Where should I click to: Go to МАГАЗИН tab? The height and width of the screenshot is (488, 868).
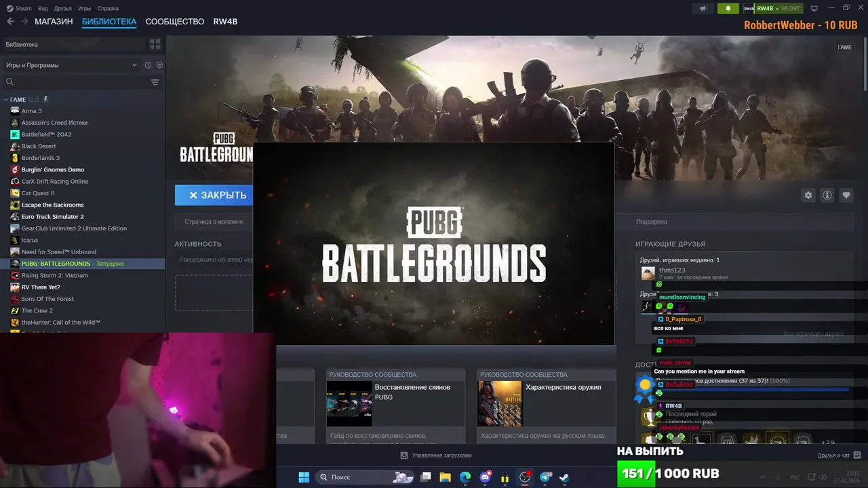click(54, 22)
